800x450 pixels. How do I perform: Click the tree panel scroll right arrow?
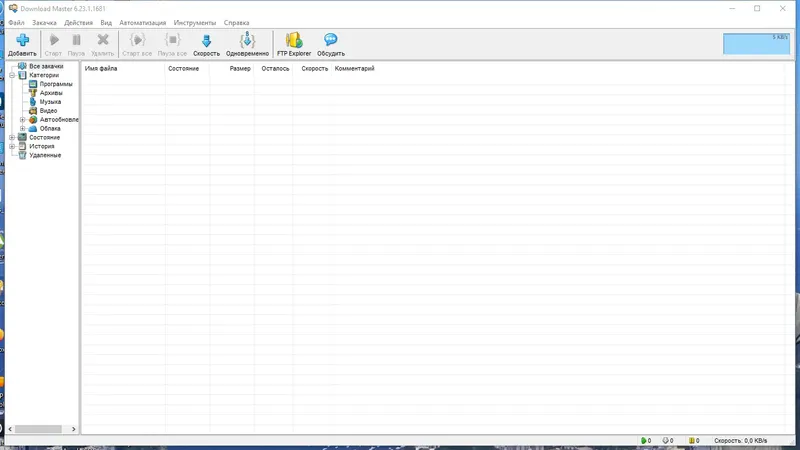73,429
